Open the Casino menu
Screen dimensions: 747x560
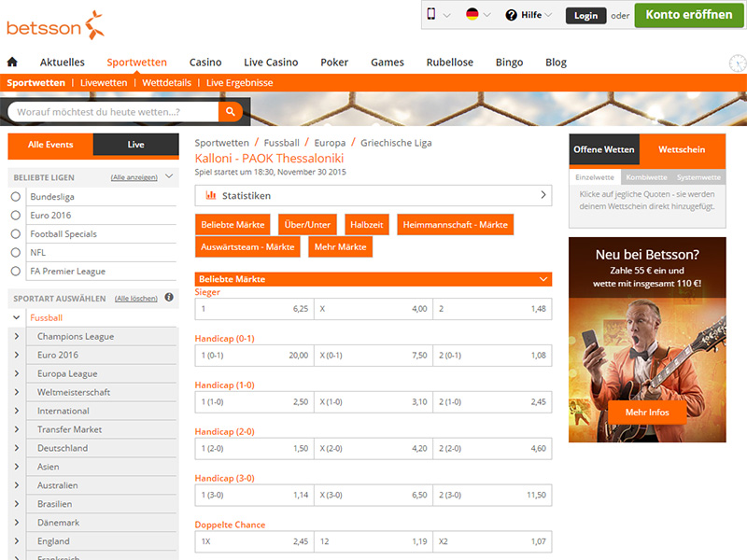[x=205, y=63]
